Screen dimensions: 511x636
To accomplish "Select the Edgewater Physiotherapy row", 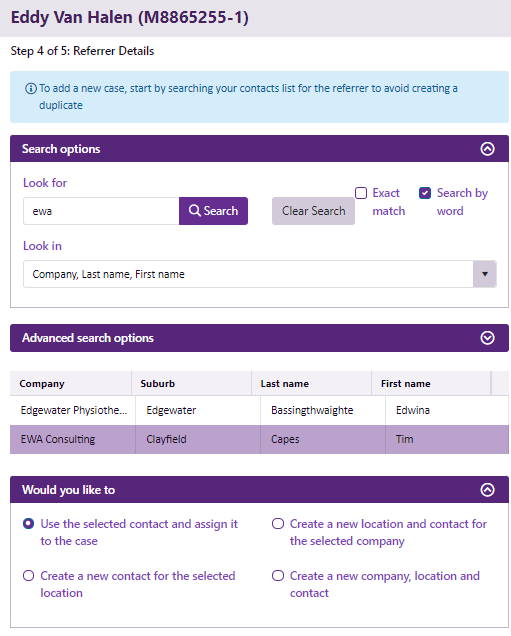I will (x=259, y=410).
